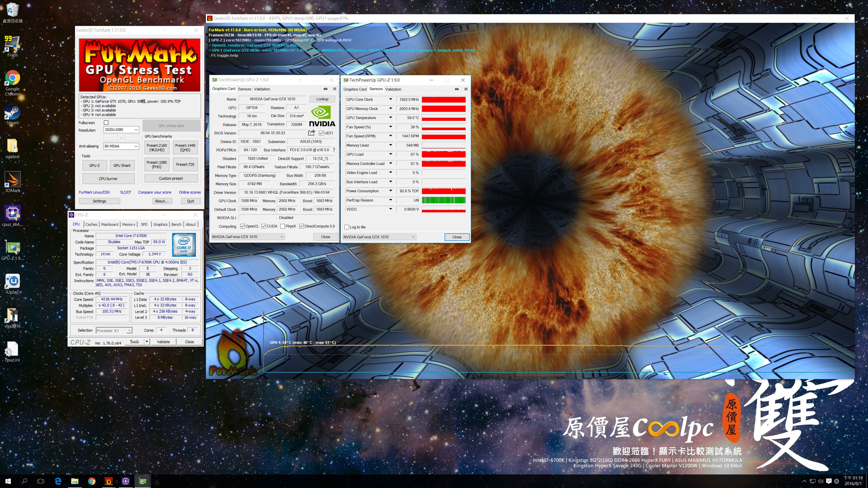This screenshot has height=488, width=868.
Task: Open the cpuz.ini file icon
Action: tap(12, 351)
